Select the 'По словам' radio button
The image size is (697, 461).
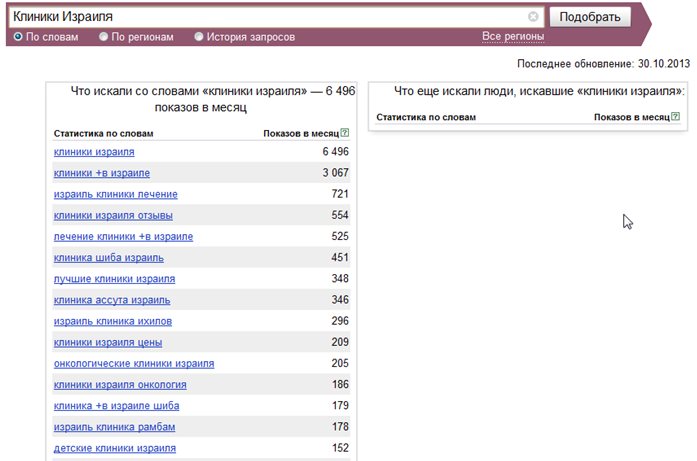tap(18, 36)
